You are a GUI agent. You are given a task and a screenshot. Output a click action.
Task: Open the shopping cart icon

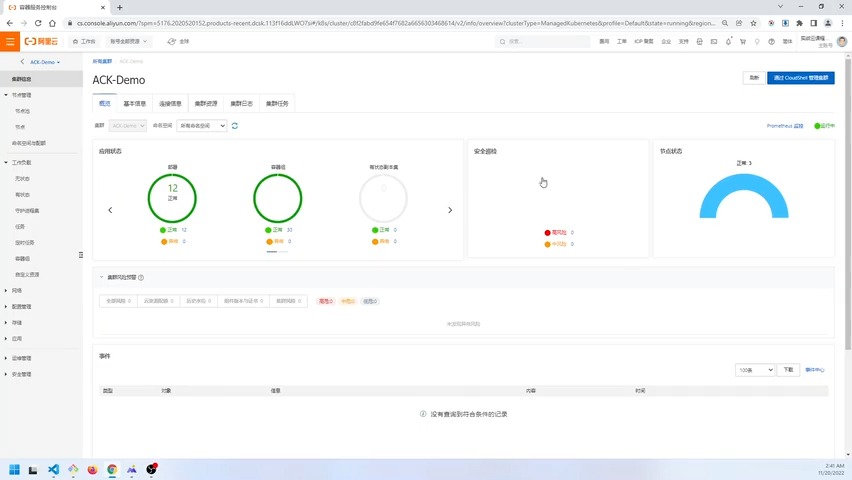743,41
